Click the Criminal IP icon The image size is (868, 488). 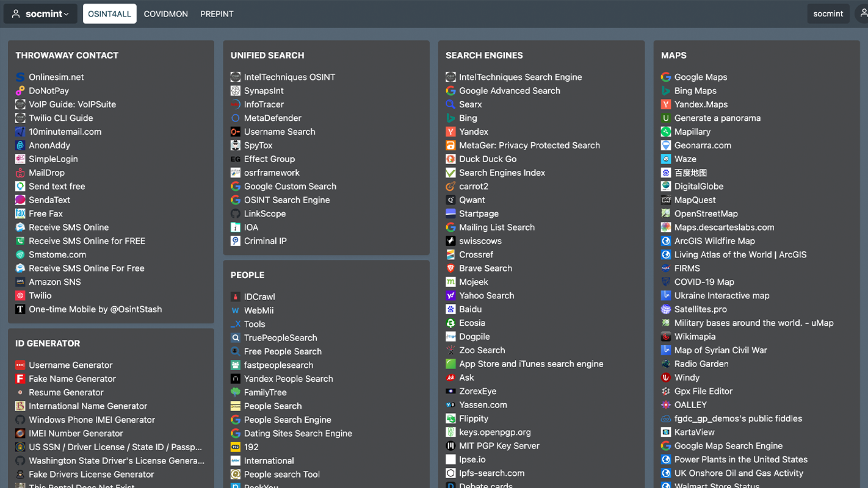pyautogui.click(x=236, y=241)
